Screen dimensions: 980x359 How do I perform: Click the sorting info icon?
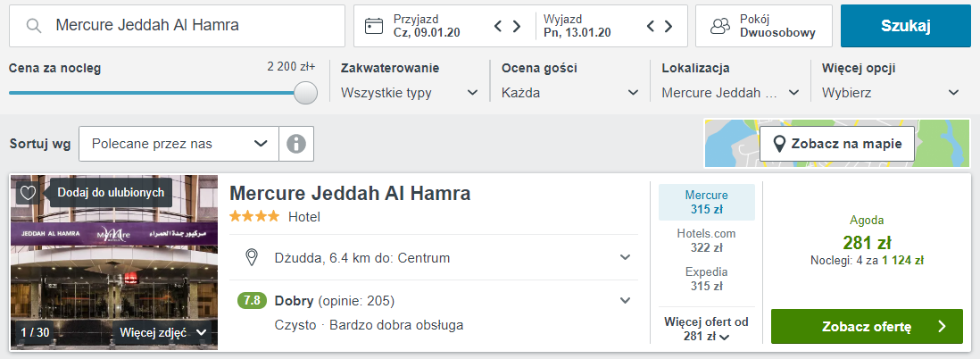coord(296,144)
